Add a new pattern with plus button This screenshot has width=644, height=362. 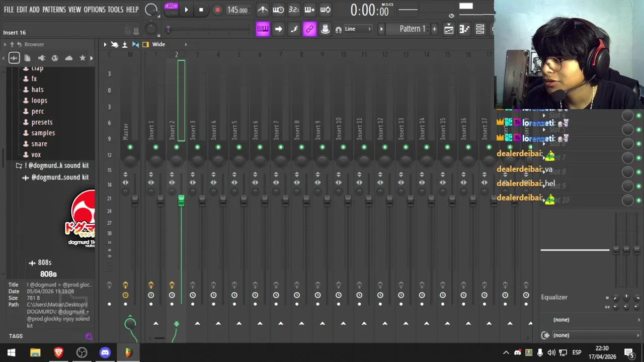434,29
